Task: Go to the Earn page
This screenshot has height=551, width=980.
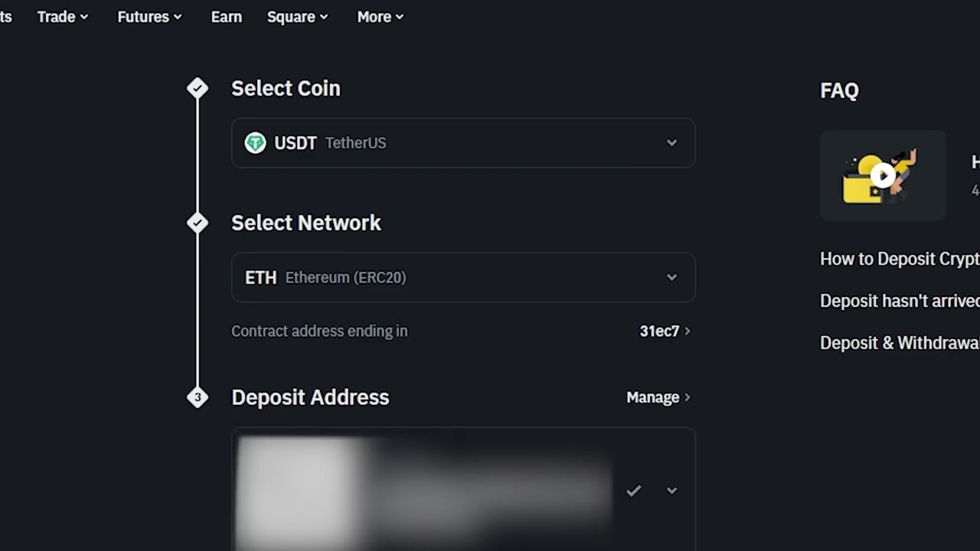Action: [227, 17]
